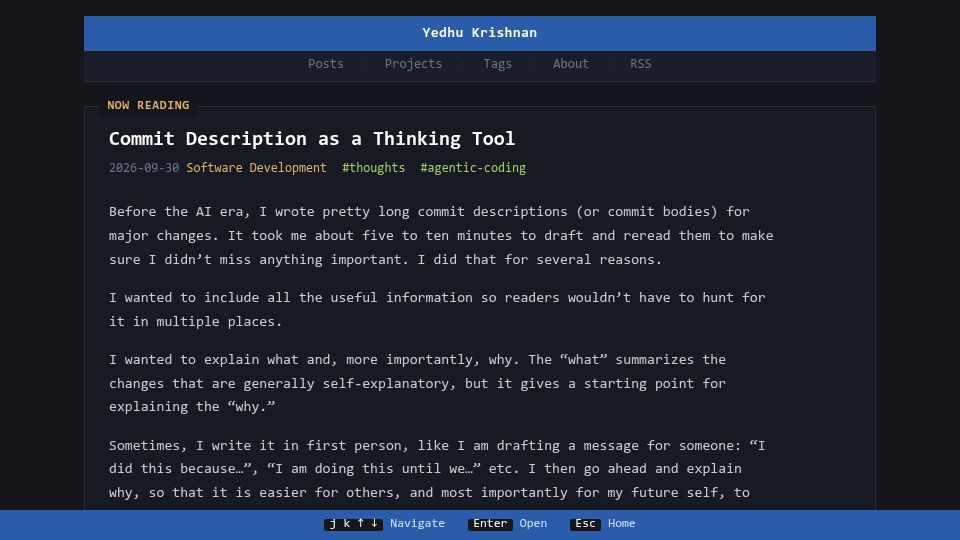Viewport: 960px width, 540px height.
Task: Open the RSS feed link
Action: [x=640, y=64]
